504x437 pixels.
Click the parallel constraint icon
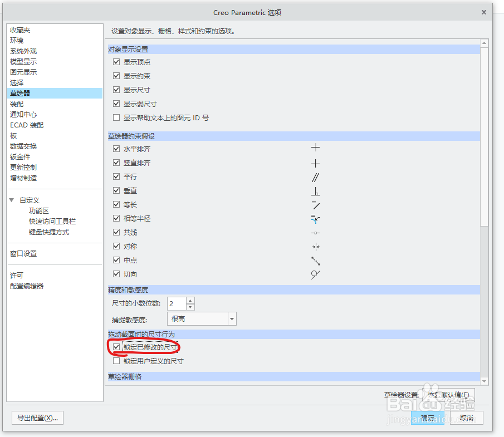(315, 178)
